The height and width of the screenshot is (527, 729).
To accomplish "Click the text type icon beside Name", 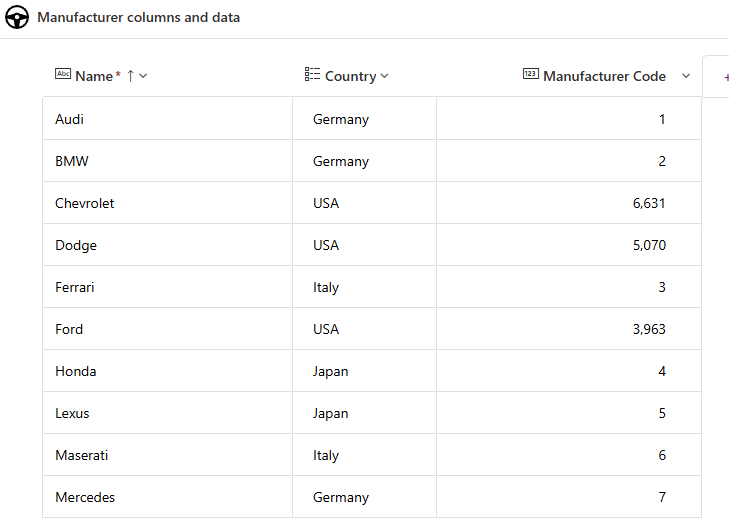I will coord(63,75).
